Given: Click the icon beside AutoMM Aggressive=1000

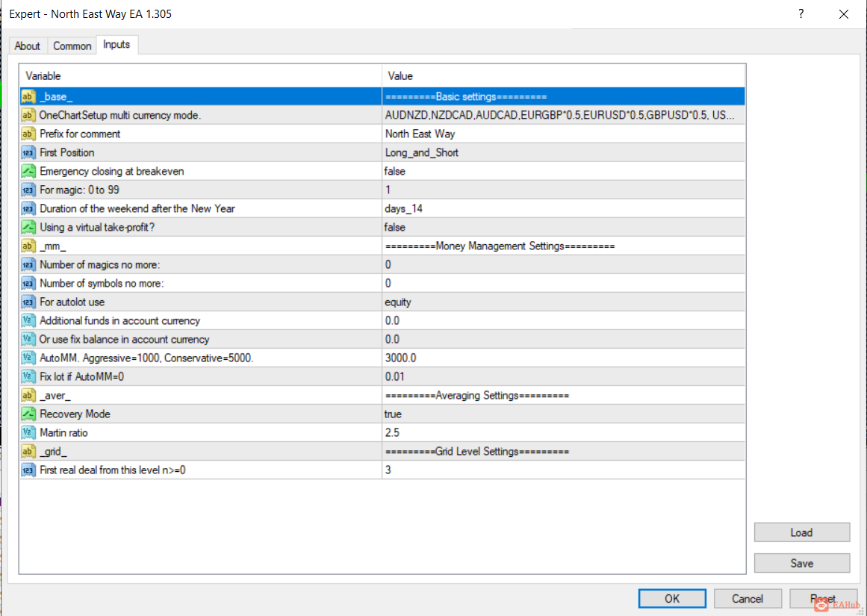Looking at the screenshot, I should click(x=28, y=358).
